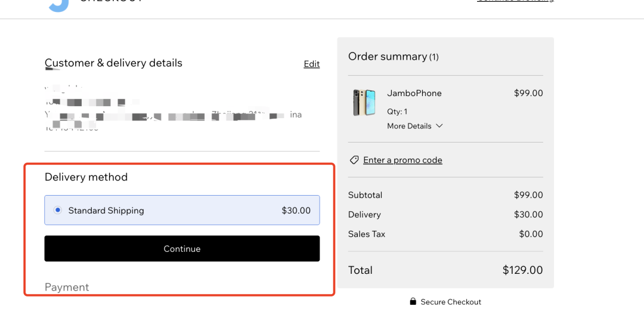Click the Secure Checkout text
The width and height of the screenshot is (644, 315).
point(451,302)
